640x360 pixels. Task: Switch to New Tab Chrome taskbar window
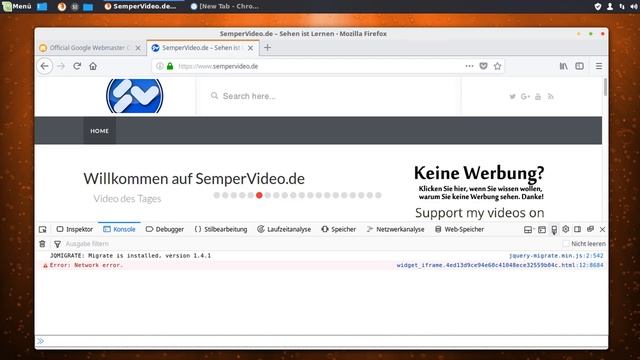coord(225,6)
